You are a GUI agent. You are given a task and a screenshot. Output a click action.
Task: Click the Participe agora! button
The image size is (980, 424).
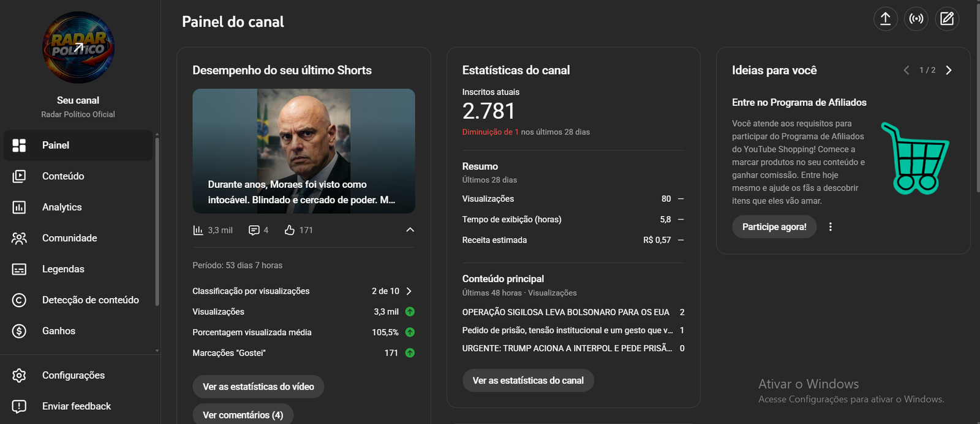pos(774,227)
